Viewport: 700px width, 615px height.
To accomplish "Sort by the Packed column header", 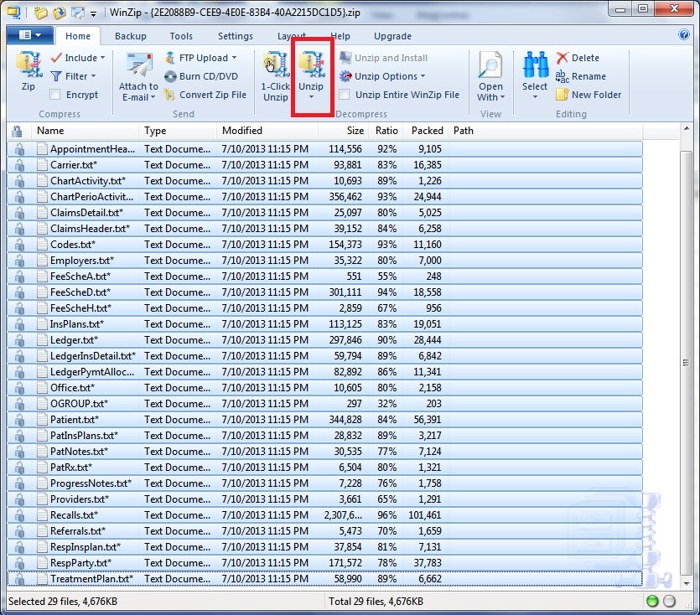I will click(426, 131).
